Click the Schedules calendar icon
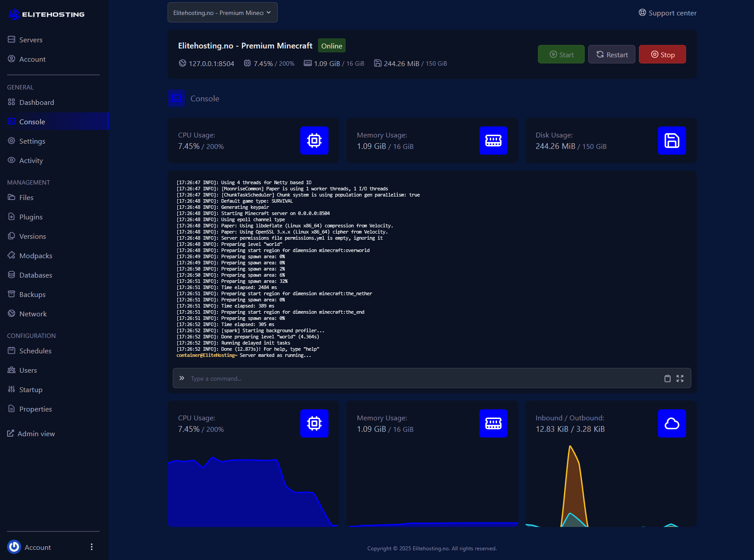Viewport: 754px width, 560px height. [x=11, y=351]
